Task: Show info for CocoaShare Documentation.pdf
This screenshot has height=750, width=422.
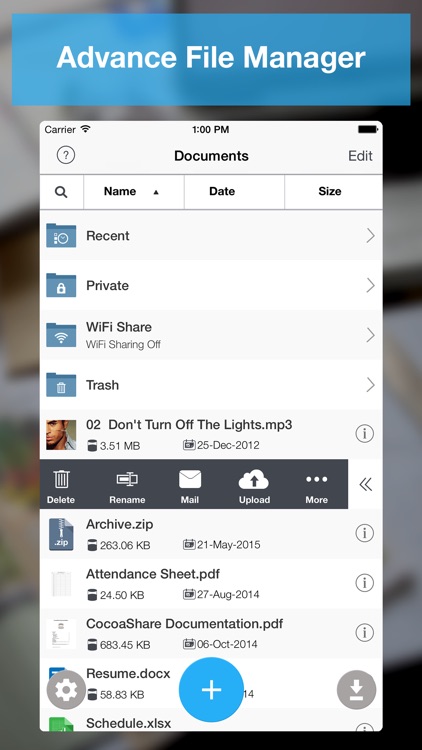Action: pos(365,632)
